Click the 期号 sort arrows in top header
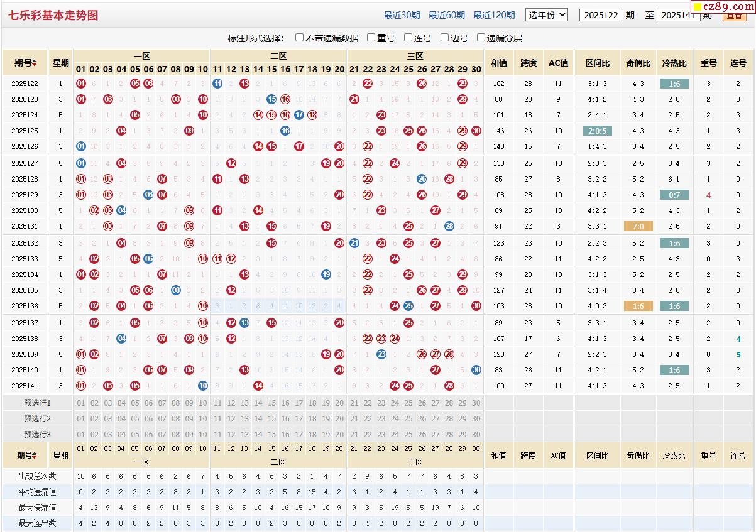Viewport: 756px width, 532px height. click(x=34, y=63)
